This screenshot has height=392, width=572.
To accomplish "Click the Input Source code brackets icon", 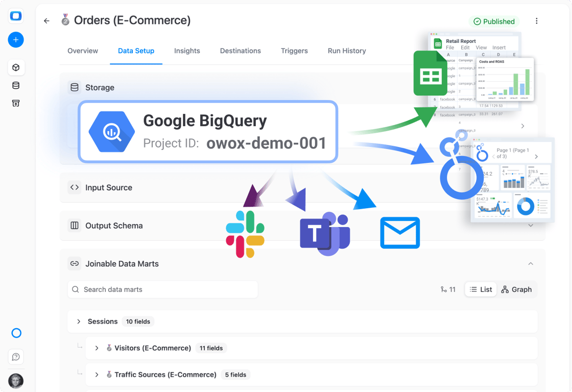I will point(75,187).
